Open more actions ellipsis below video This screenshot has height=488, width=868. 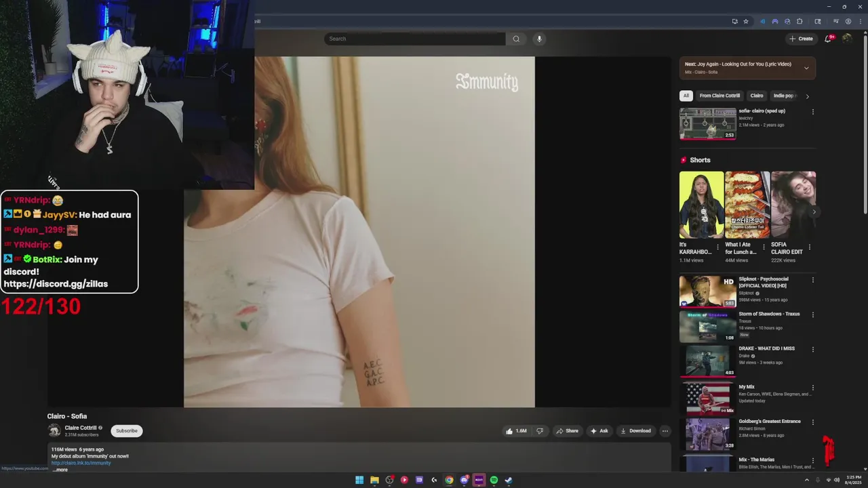[x=665, y=431]
